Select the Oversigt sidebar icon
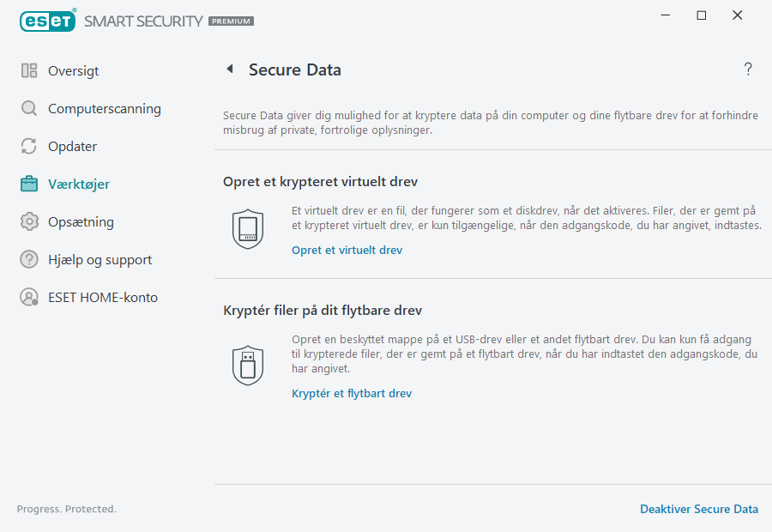Screen dimensions: 772x532 (x=29, y=70)
